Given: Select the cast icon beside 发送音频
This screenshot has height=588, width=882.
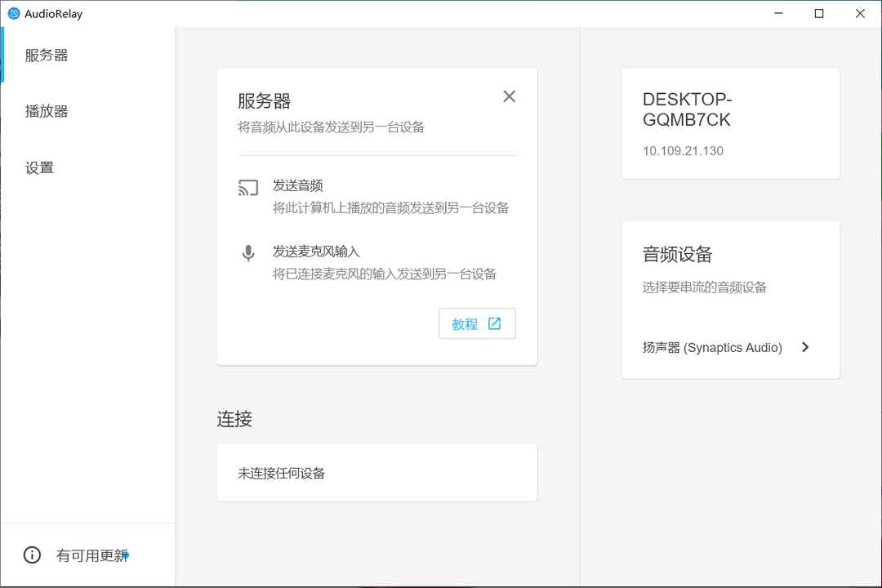Looking at the screenshot, I should click(248, 188).
